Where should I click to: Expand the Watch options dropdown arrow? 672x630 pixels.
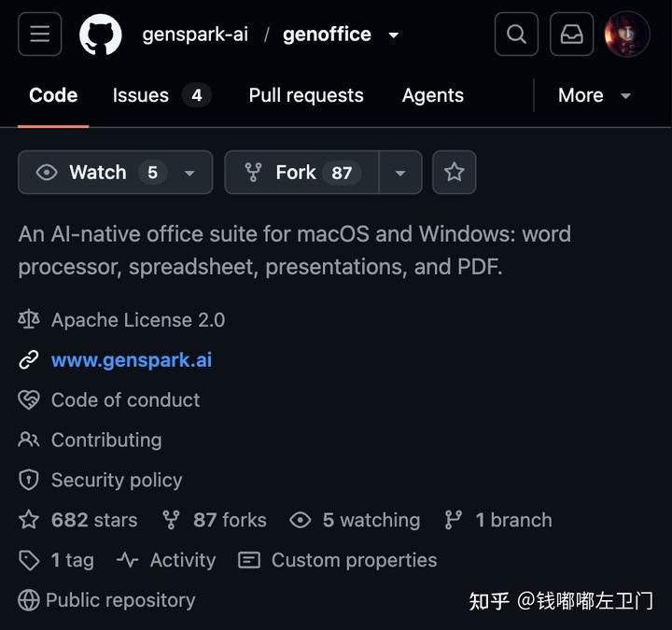click(189, 174)
